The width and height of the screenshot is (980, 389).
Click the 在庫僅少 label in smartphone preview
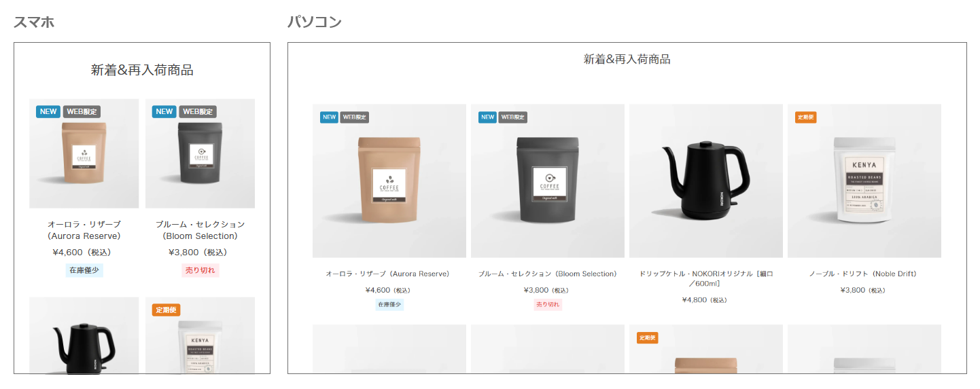(84, 270)
